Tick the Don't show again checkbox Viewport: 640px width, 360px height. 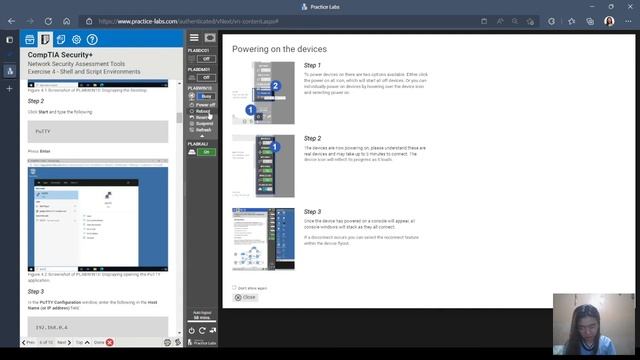234,288
